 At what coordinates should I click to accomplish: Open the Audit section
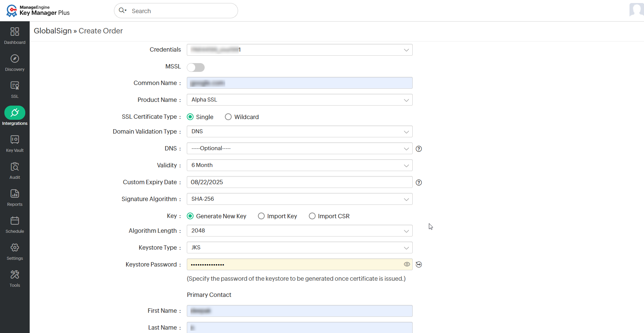click(15, 170)
